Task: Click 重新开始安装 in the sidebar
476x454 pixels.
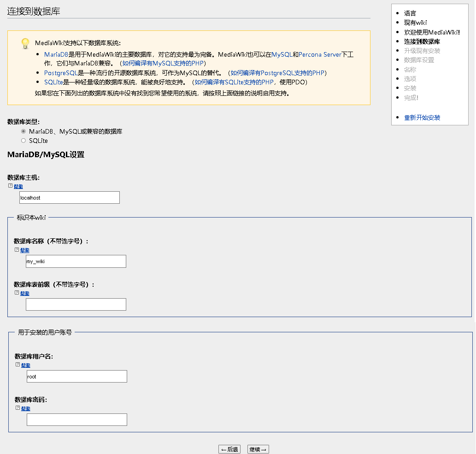Action: [x=422, y=118]
